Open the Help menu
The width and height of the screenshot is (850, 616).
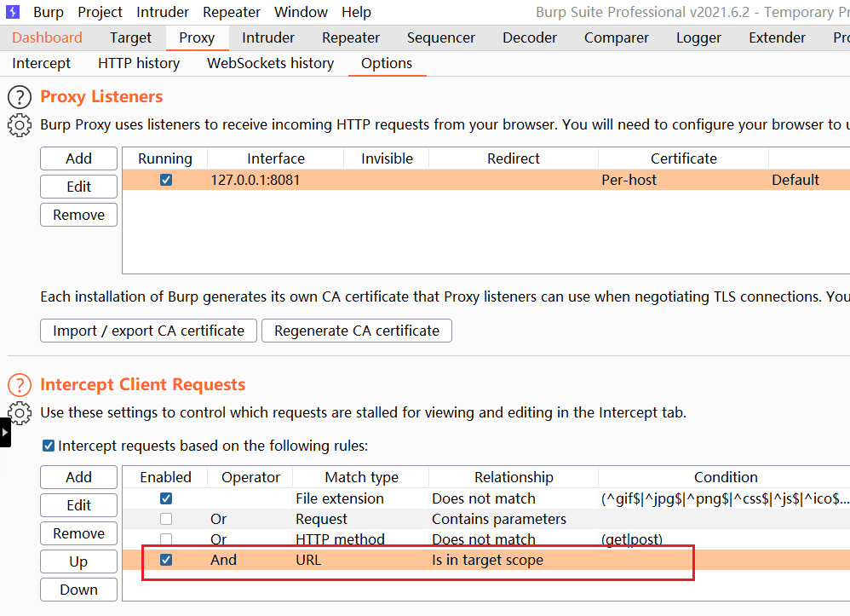356,12
